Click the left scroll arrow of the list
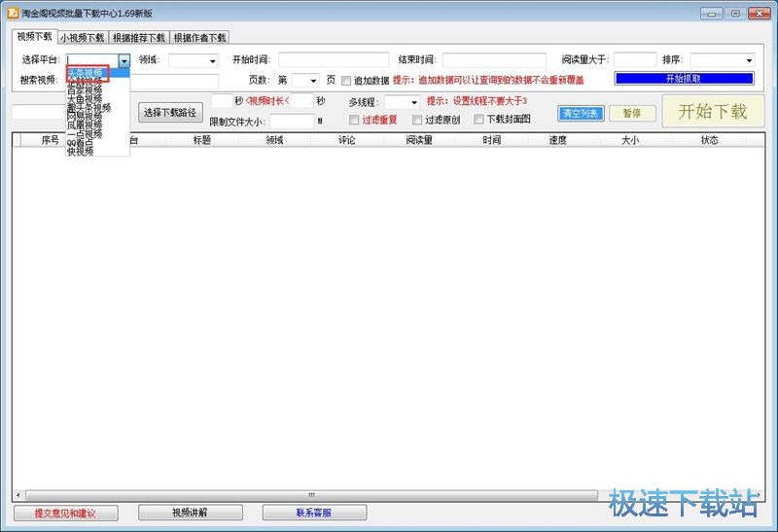Viewport: 778px width, 532px height. tap(18, 495)
